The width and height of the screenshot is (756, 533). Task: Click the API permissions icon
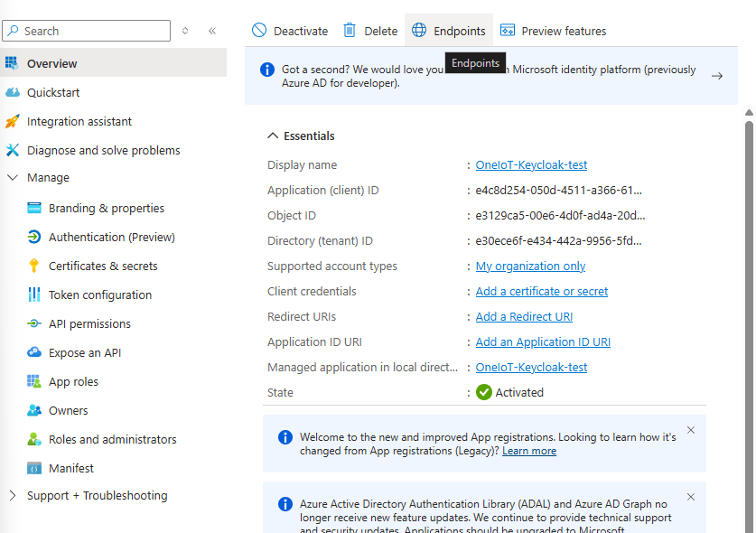(x=34, y=323)
